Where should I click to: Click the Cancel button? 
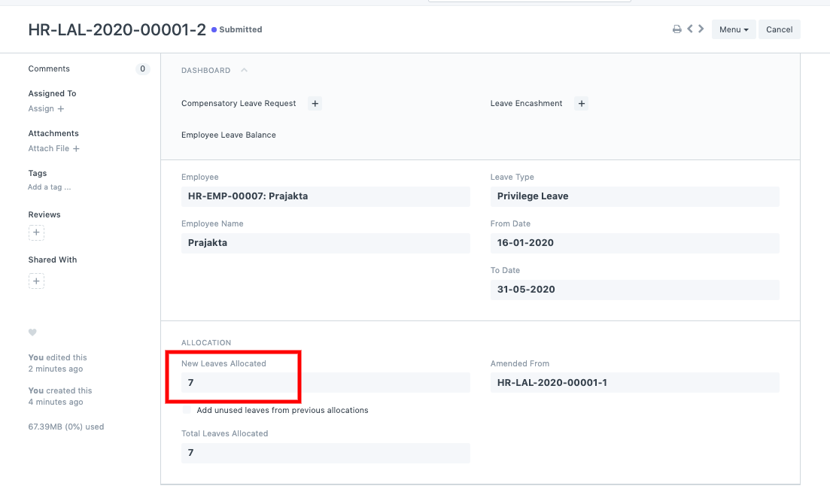[779, 29]
